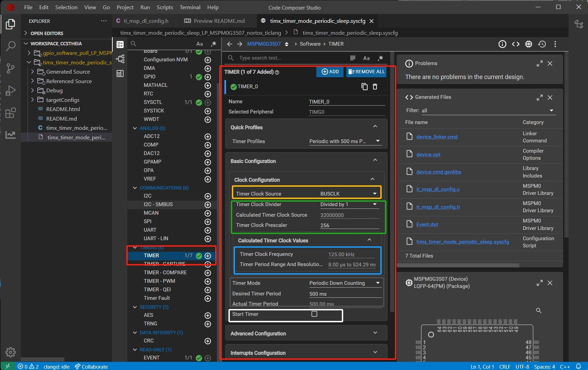The height and width of the screenshot is (370, 588).
Task: Toggle the Start Timer checkbox
Action: click(x=314, y=314)
